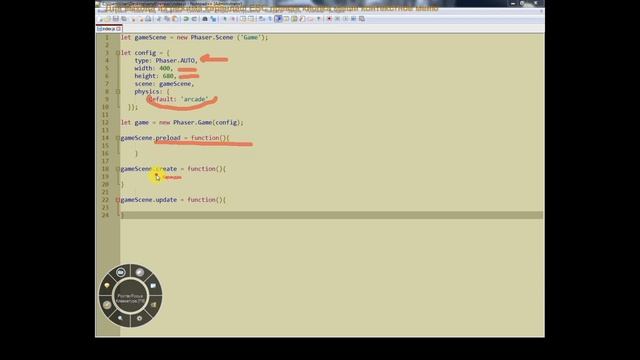Click the "default: 'arcade'" code line

coord(179,99)
